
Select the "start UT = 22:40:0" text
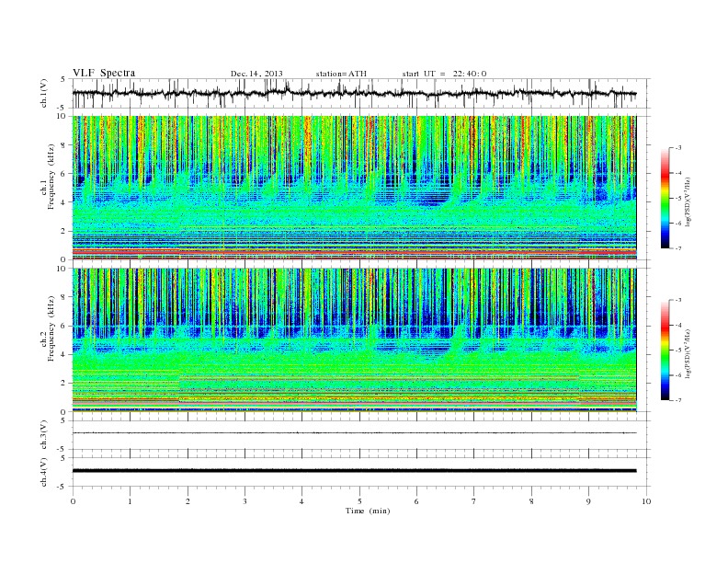click(x=444, y=74)
